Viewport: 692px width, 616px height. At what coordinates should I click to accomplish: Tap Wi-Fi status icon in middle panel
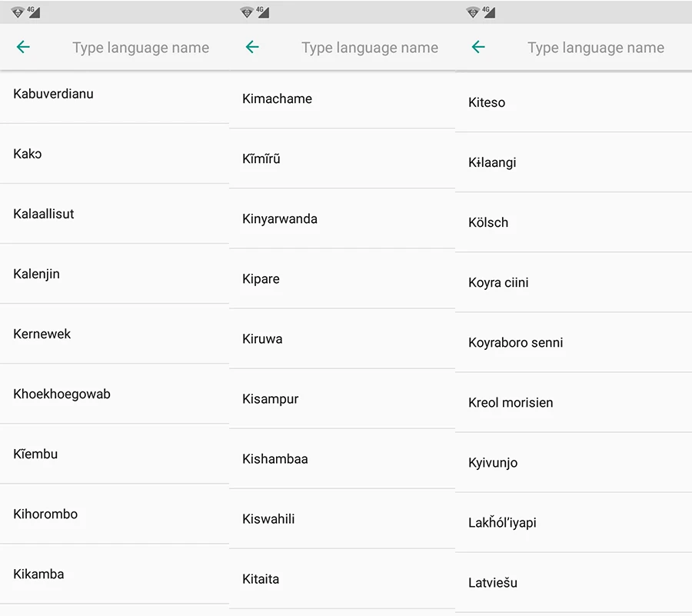tap(247, 12)
